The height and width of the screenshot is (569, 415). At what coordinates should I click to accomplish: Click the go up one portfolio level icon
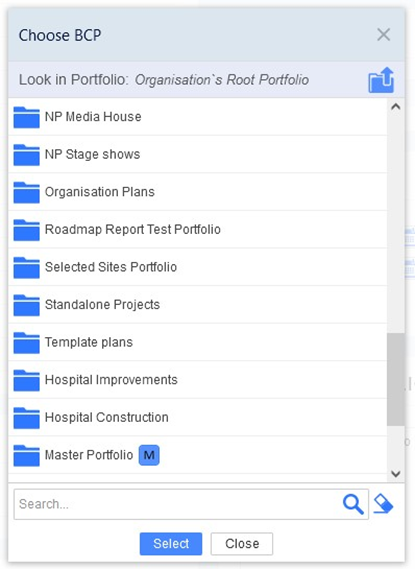click(x=381, y=80)
